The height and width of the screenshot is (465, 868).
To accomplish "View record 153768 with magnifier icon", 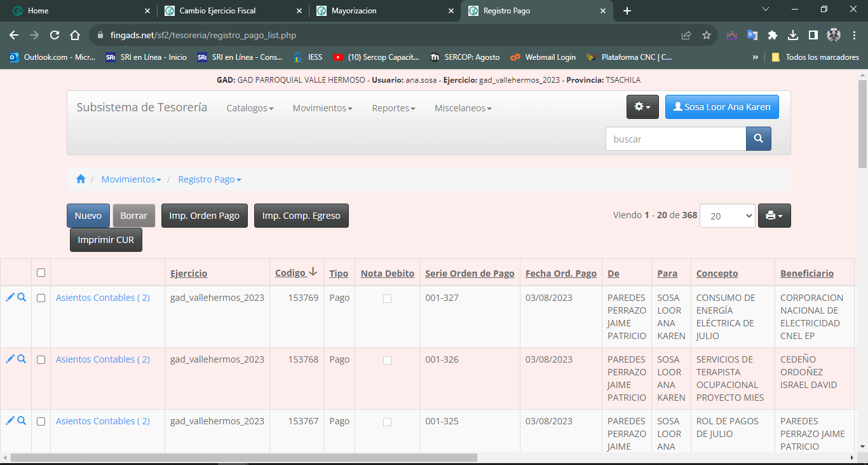I will [x=22, y=359].
